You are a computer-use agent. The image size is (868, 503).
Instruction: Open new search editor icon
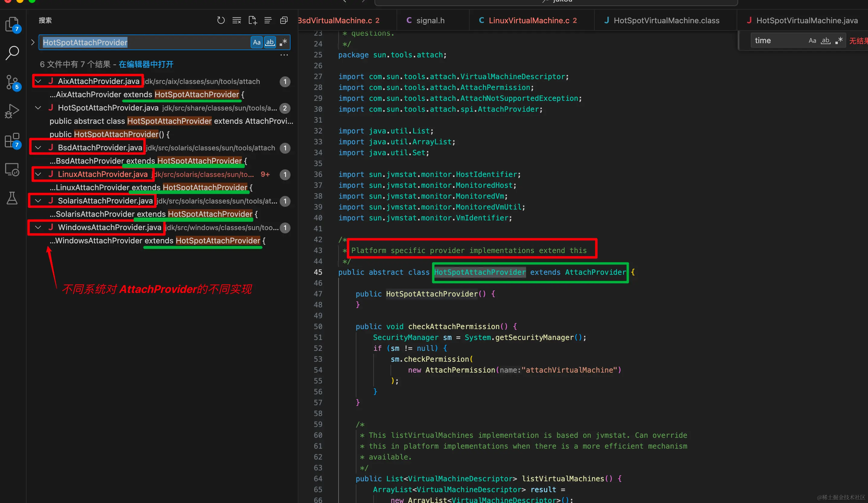click(x=252, y=20)
